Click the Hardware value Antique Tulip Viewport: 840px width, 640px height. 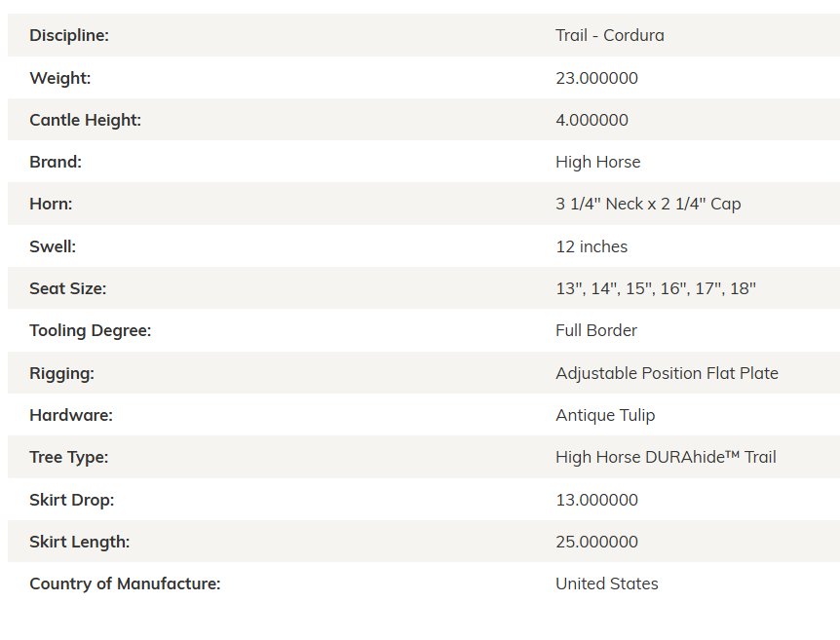tap(605, 415)
